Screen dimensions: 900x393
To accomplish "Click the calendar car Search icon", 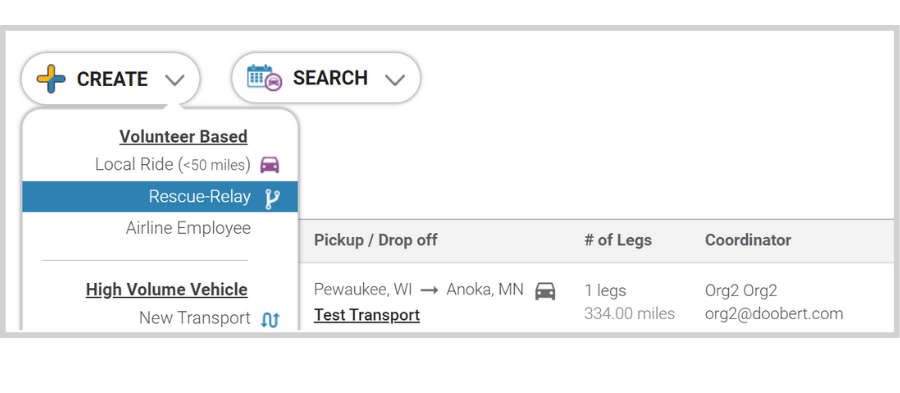I will 265,77.
